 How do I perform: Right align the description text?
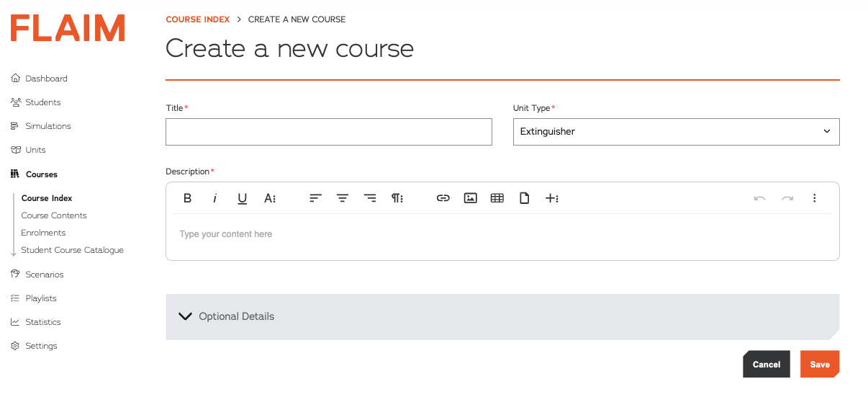pos(370,198)
